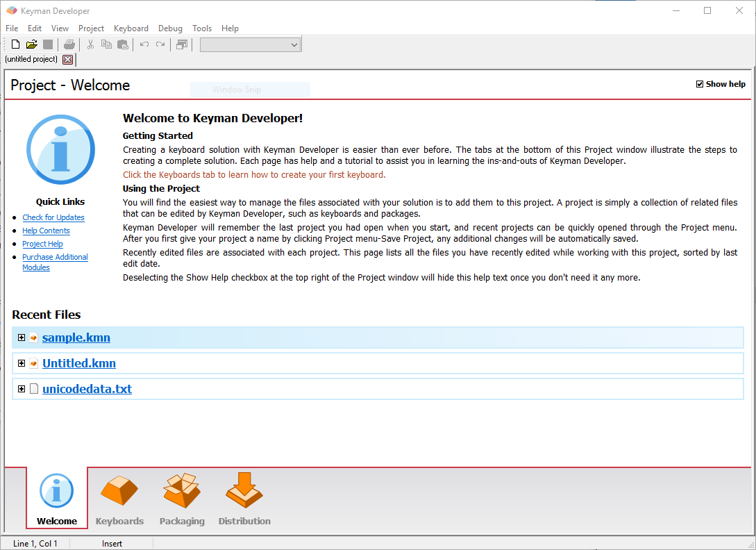
Task: Click Purchase Additional Modules link
Action: tap(55, 262)
